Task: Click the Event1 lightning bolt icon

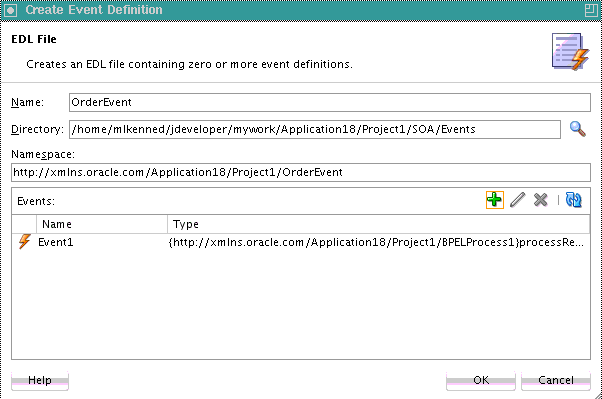Action: (x=25, y=242)
